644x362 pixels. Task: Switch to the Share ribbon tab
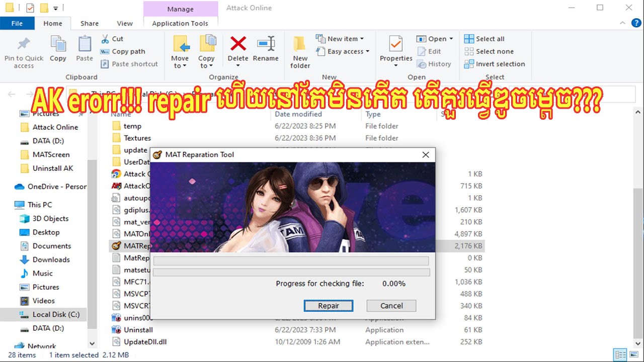[90, 23]
